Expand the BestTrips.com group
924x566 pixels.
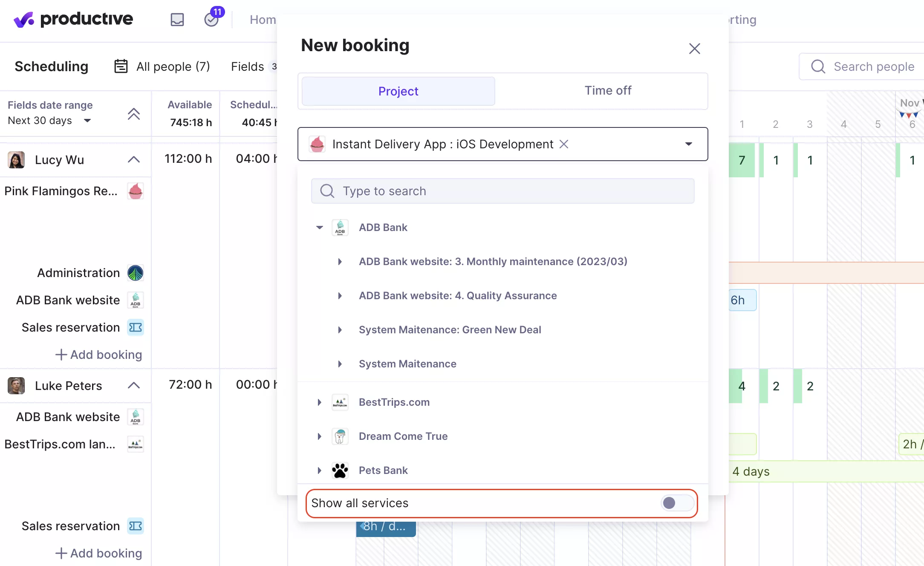click(319, 402)
